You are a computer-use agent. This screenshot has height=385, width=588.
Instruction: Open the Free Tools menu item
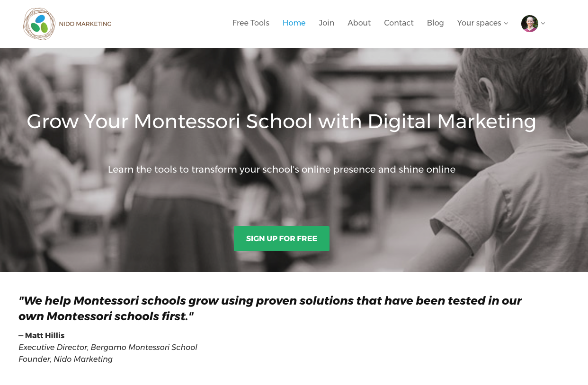(250, 23)
